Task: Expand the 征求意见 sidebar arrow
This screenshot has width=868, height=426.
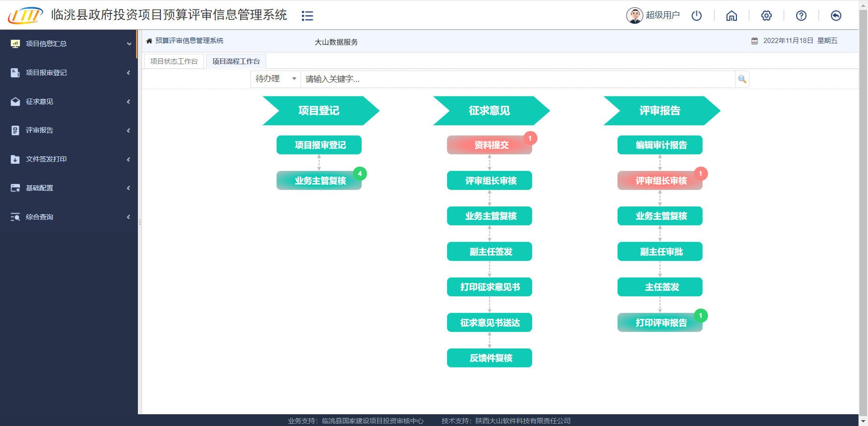Action: (128, 102)
